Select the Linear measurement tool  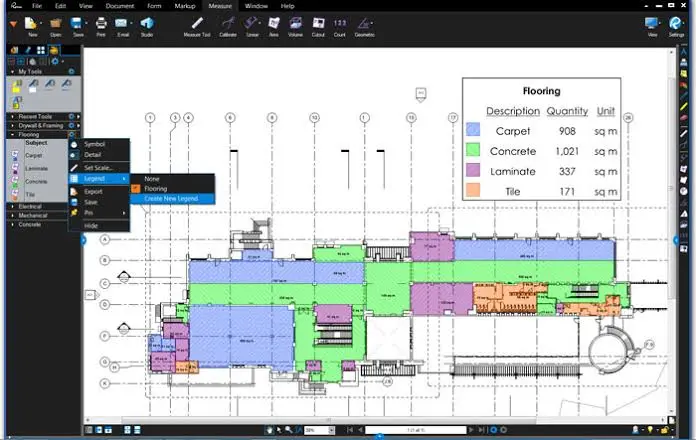[x=251, y=23]
